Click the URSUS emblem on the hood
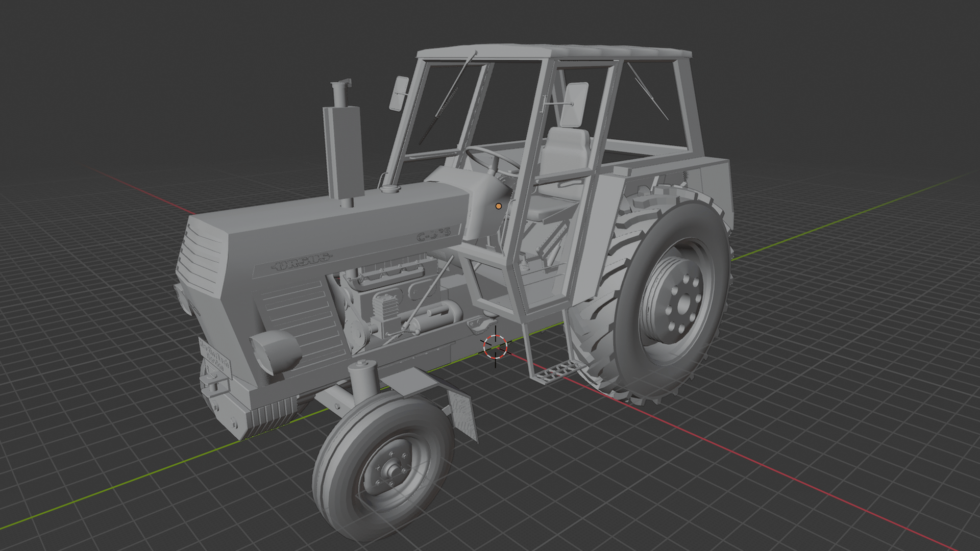 tap(302, 262)
